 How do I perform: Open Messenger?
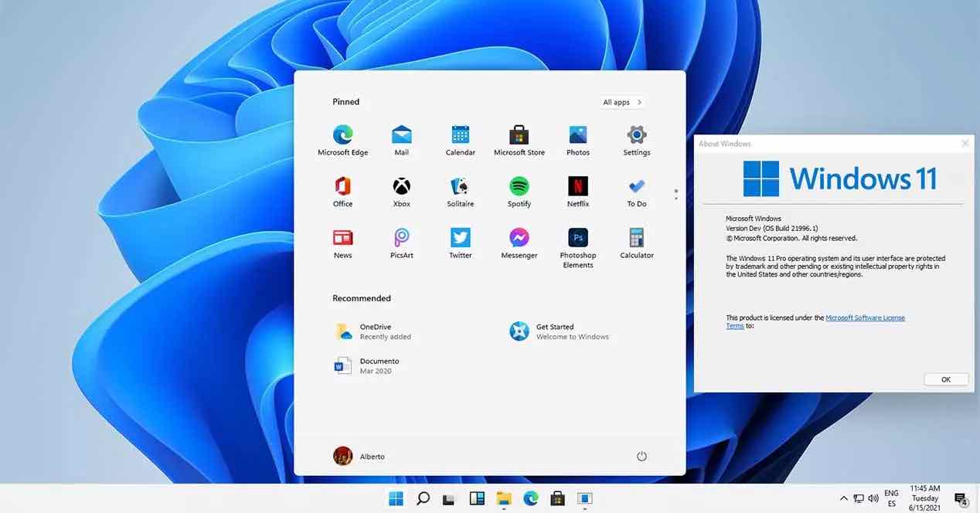tap(519, 243)
